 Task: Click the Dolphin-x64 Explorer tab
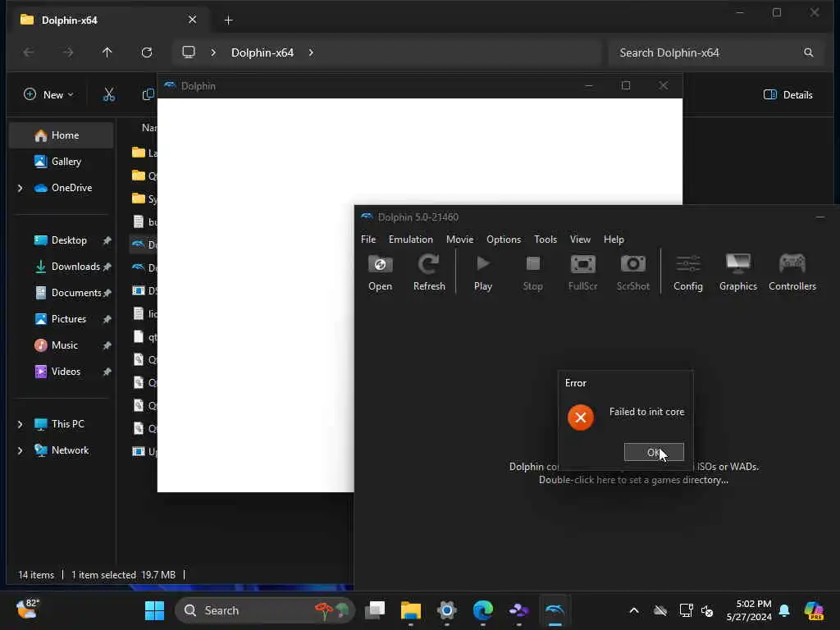[x=109, y=21]
